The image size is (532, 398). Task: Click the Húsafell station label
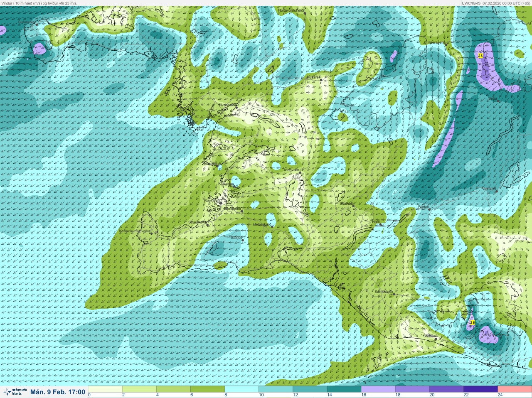313,77
